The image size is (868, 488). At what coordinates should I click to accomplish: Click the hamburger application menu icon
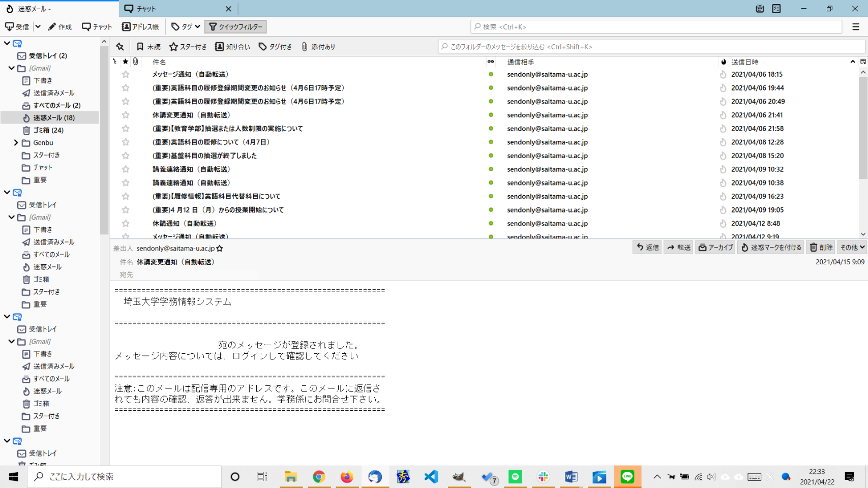(x=856, y=27)
